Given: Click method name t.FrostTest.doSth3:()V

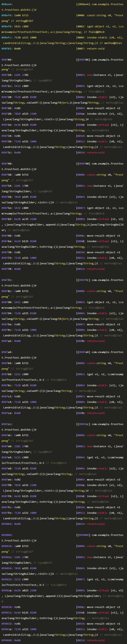Looking at the screenshot, I should (19, 169).
